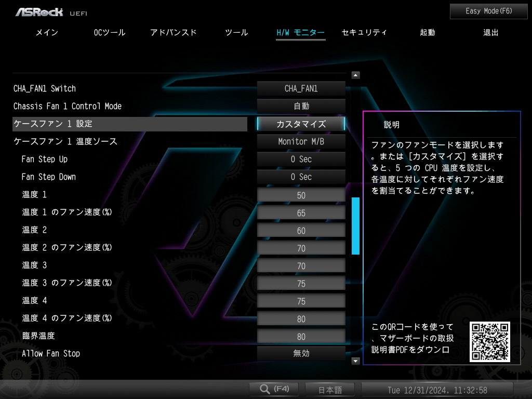Edit 温度 2 value 60

tap(301, 230)
